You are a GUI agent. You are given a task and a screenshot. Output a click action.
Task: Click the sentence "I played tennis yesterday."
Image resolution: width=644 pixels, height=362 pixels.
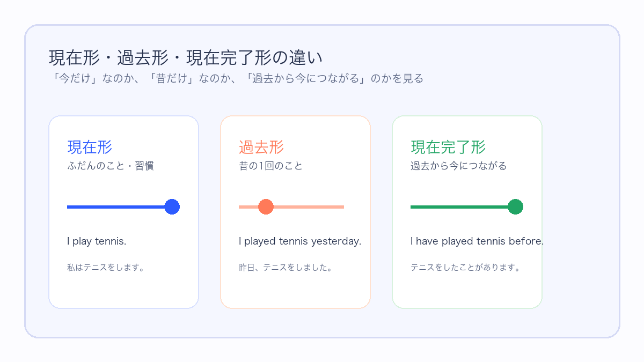coord(300,241)
